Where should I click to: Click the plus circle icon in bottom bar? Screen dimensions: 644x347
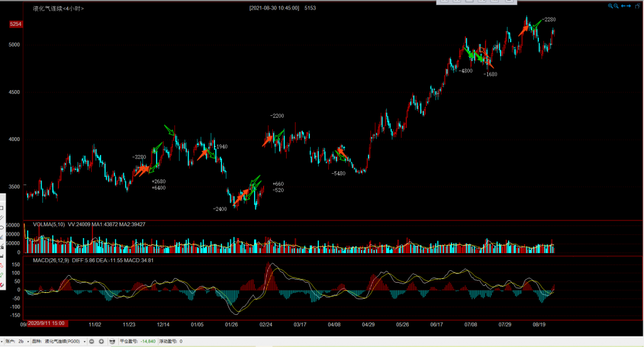tap(101, 341)
